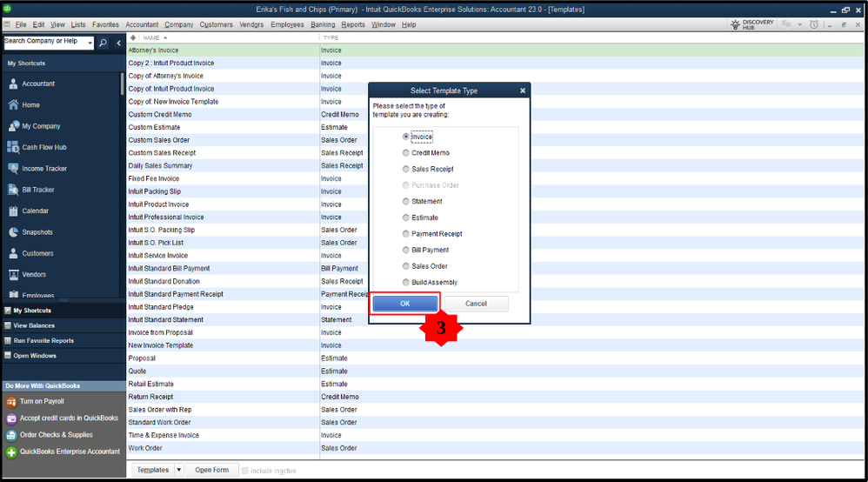Viewport: 868px width, 482px height.
Task: Open the Accountant menu
Action: click(x=142, y=24)
